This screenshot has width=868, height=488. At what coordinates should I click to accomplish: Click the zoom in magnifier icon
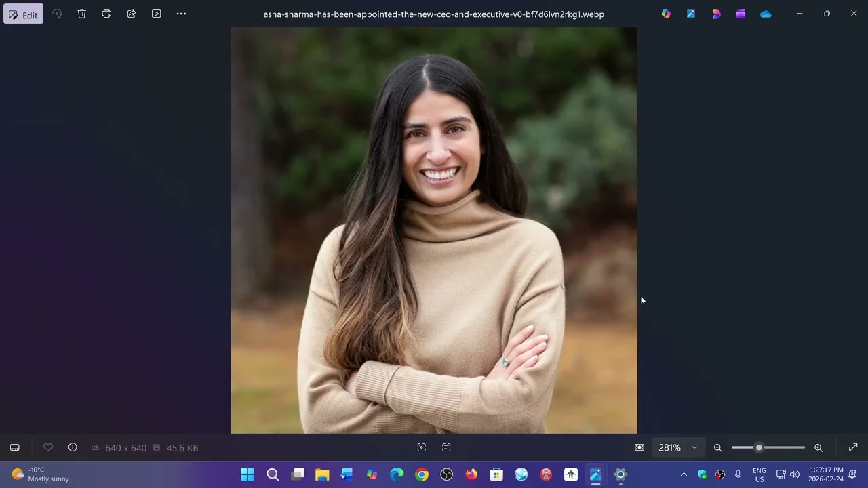818,447
